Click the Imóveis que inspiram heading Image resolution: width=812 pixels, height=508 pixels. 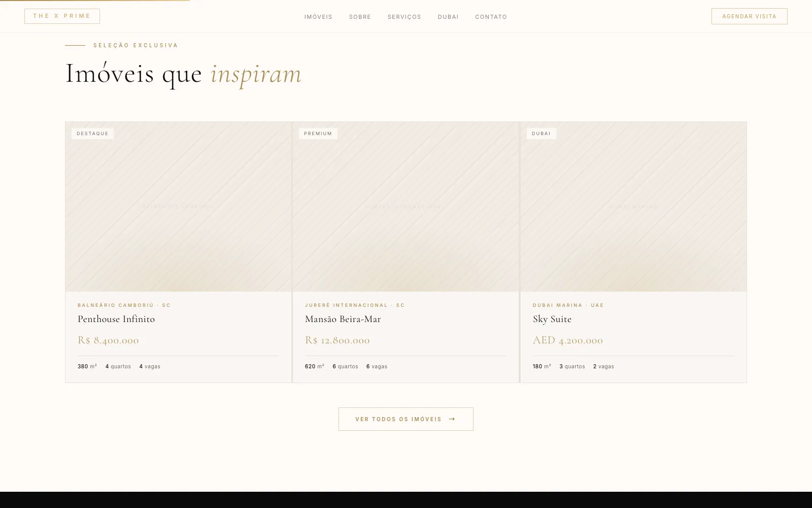(183, 74)
